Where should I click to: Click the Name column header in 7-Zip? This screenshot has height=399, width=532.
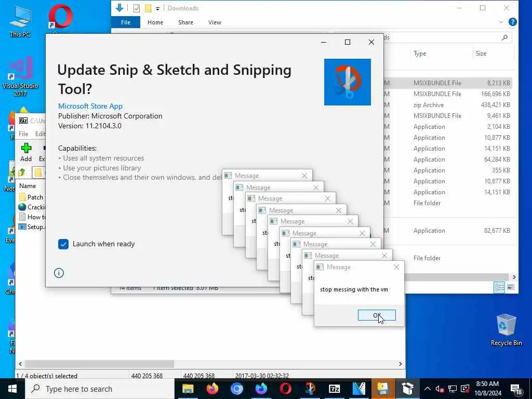(x=28, y=186)
